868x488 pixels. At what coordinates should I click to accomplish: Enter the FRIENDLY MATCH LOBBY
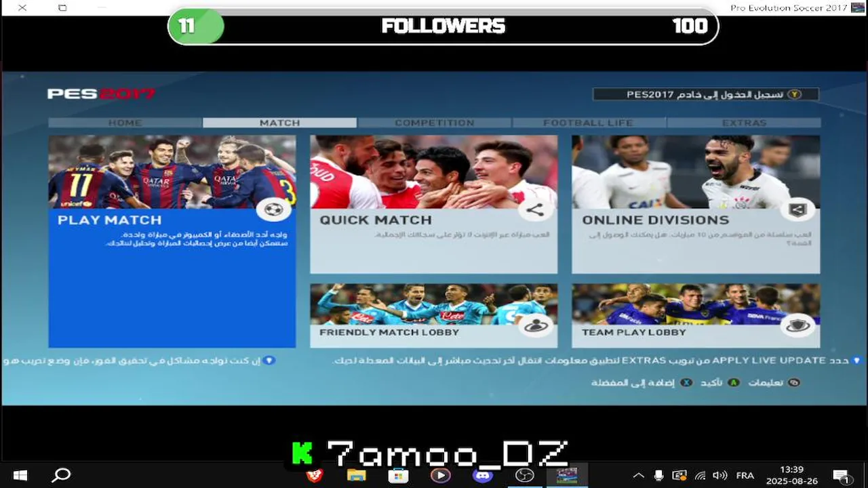coord(434,316)
